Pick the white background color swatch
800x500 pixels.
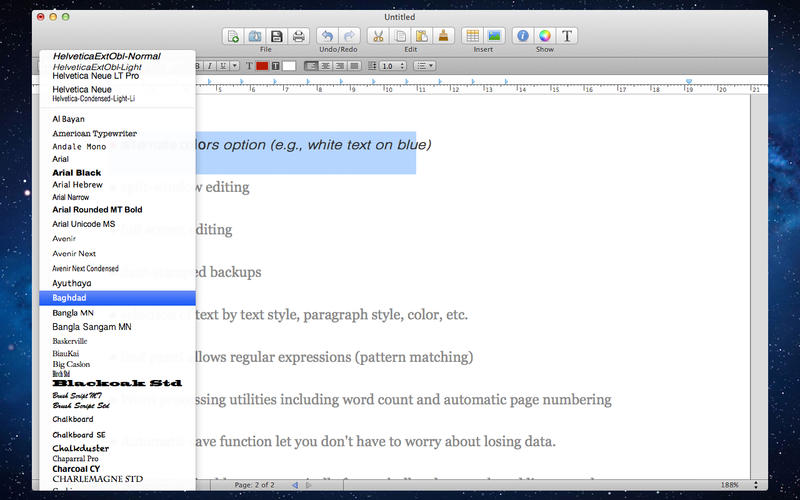pyautogui.click(x=289, y=66)
